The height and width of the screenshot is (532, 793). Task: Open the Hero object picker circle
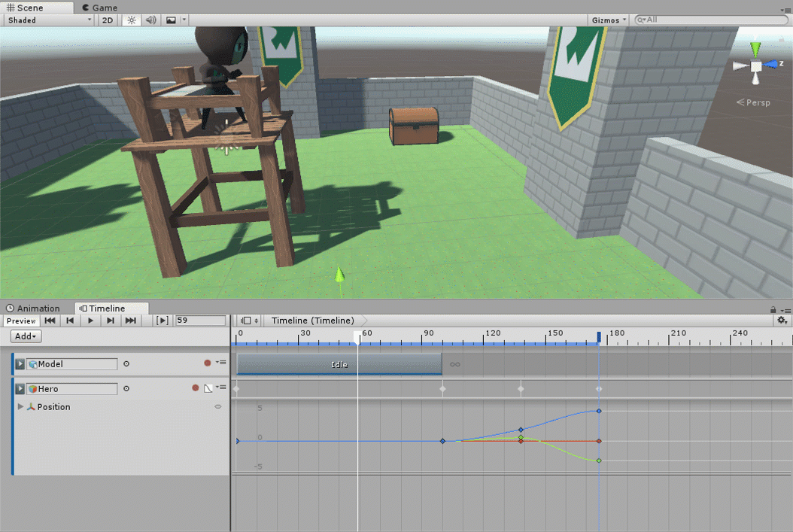pos(126,389)
